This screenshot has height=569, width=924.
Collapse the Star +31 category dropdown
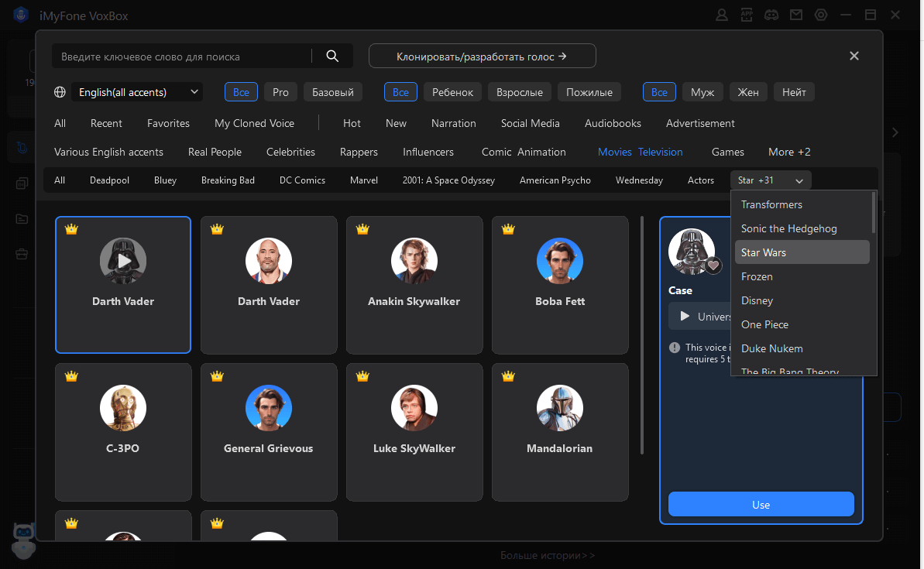coord(771,180)
